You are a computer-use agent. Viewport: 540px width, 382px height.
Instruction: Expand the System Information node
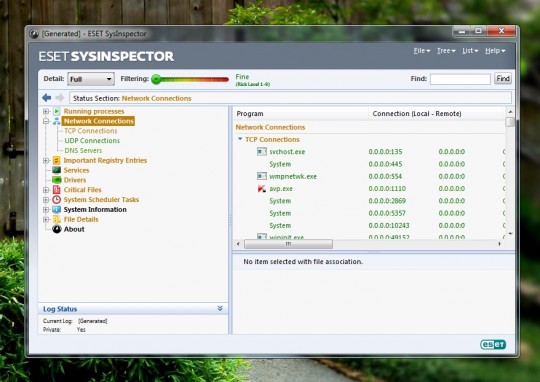46,209
